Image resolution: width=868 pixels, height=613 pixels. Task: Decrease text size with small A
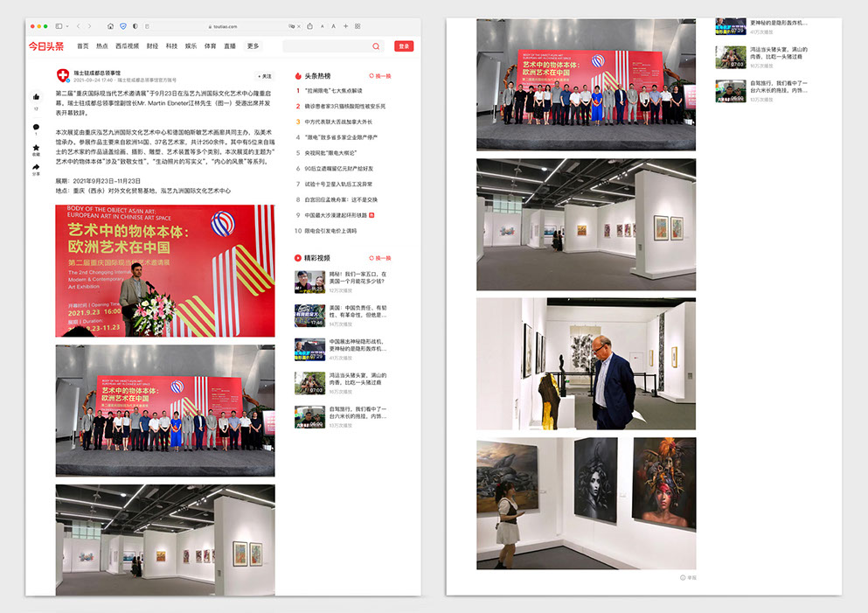click(x=323, y=26)
